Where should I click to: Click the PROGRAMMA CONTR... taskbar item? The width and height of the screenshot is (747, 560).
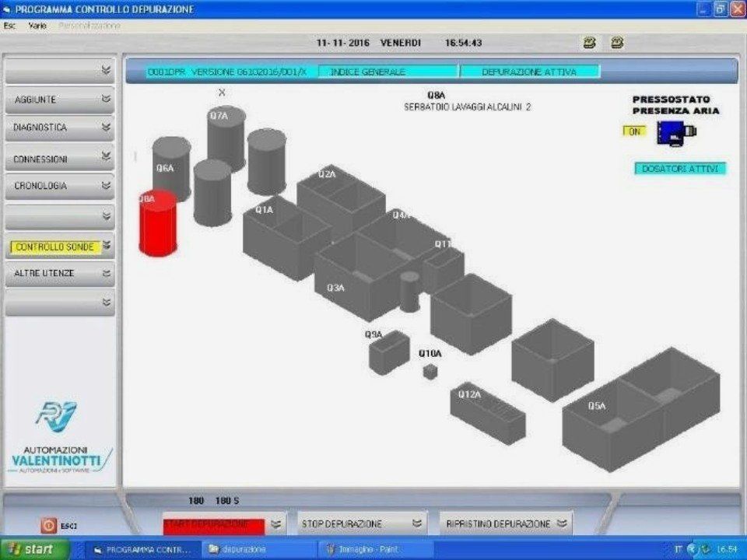[x=142, y=550]
